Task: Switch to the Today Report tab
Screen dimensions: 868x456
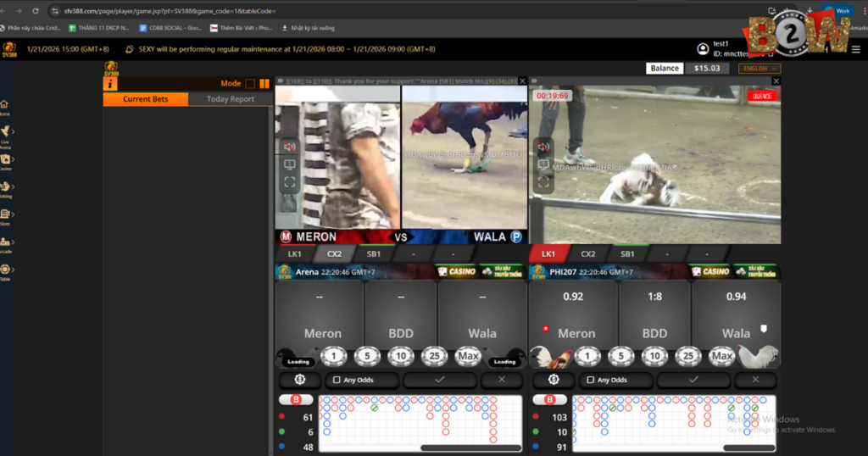Action: click(230, 99)
